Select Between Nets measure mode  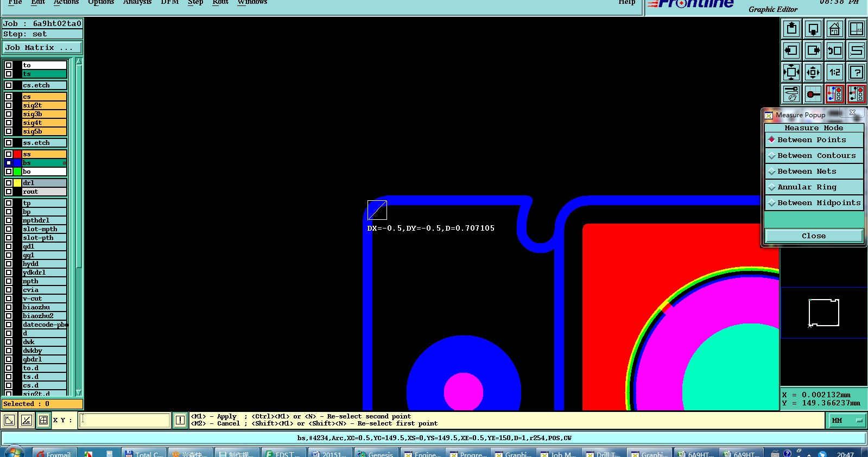pos(814,171)
